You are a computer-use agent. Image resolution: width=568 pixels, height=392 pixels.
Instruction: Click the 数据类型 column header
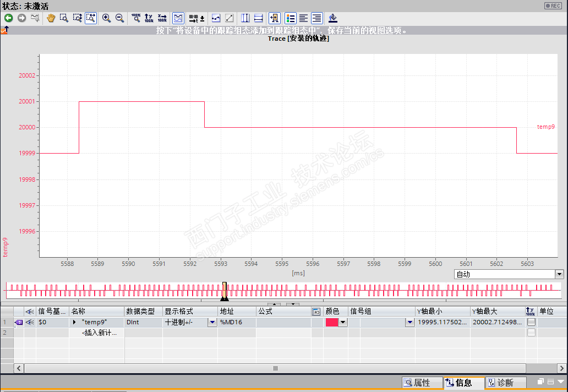pos(144,311)
